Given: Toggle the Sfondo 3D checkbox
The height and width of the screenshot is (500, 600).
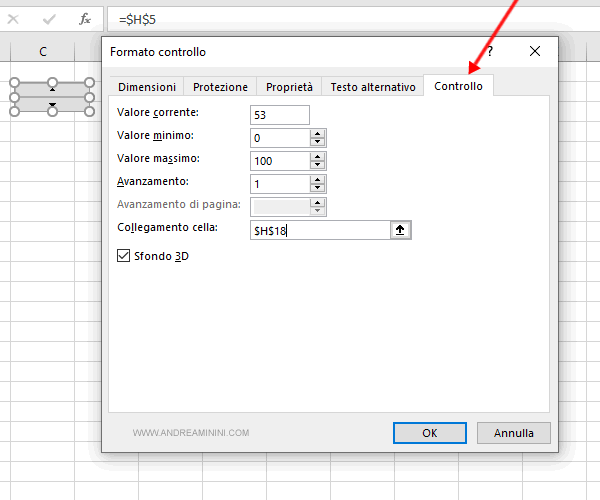Looking at the screenshot, I should (x=124, y=256).
